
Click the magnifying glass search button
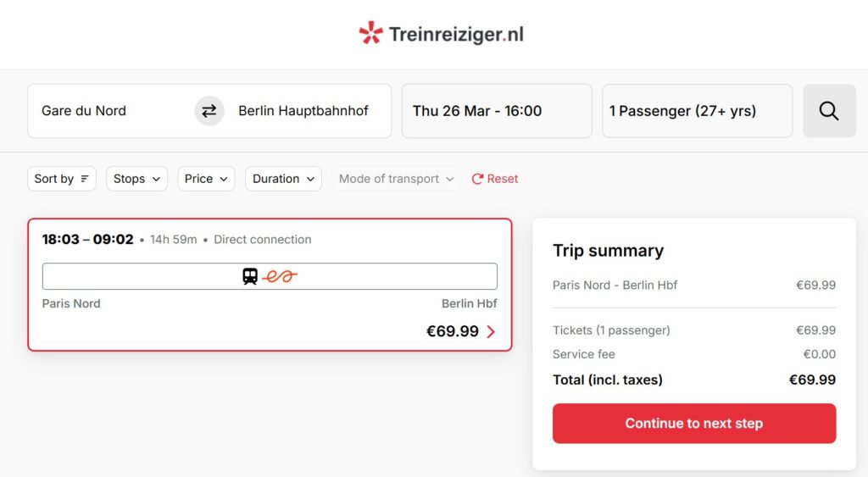(x=828, y=111)
